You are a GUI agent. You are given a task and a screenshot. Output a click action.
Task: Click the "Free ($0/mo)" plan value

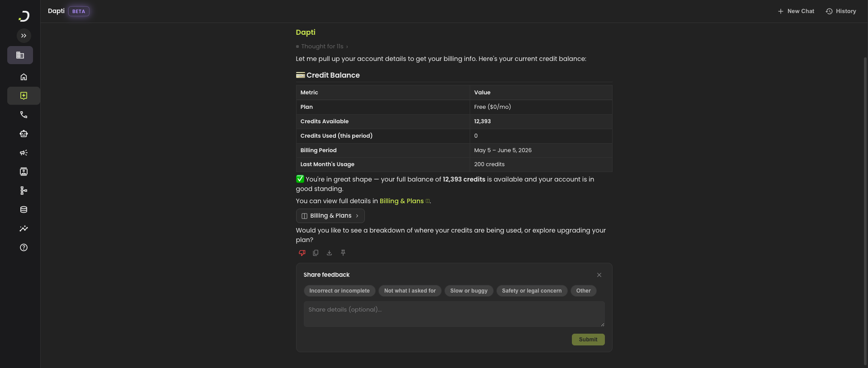[492, 107]
